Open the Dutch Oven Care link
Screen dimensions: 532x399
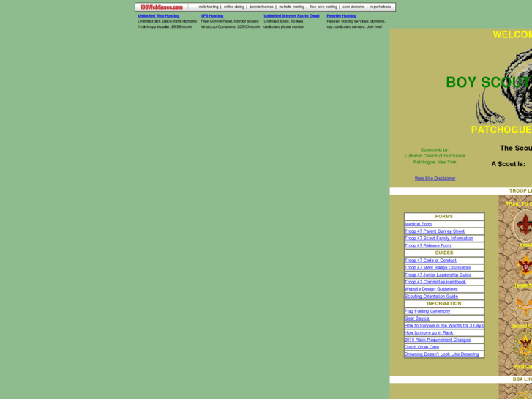point(422,347)
